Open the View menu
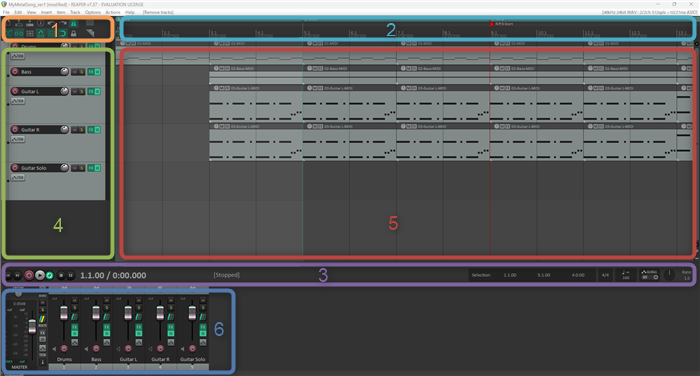This screenshot has height=376, width=700. 31,12
